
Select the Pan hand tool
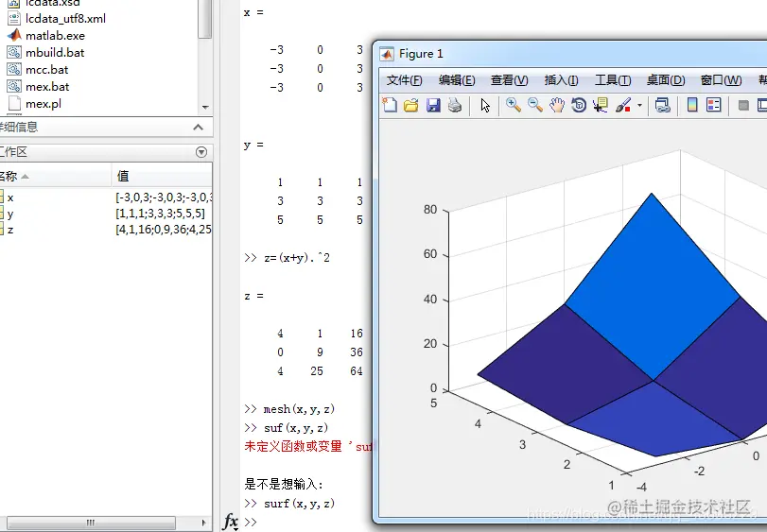pos(557,105)
